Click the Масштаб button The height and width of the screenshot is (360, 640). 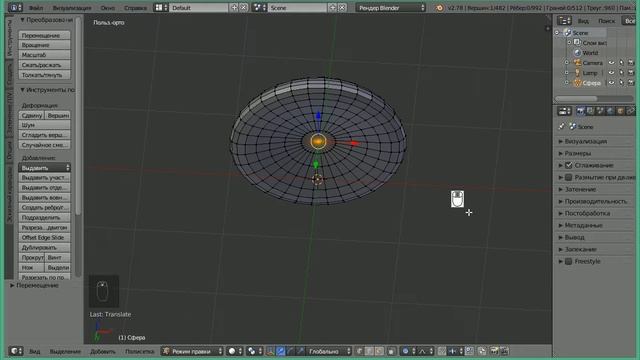44,55
